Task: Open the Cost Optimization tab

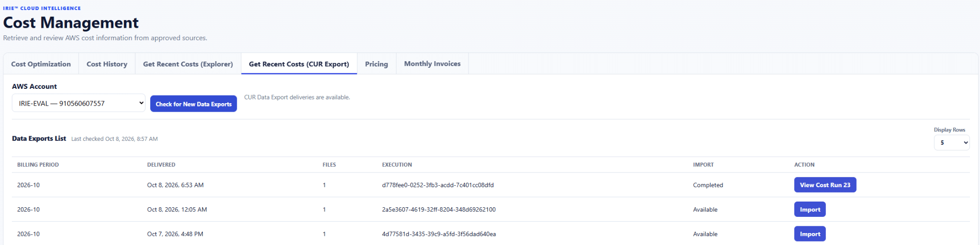Action: 41,64
